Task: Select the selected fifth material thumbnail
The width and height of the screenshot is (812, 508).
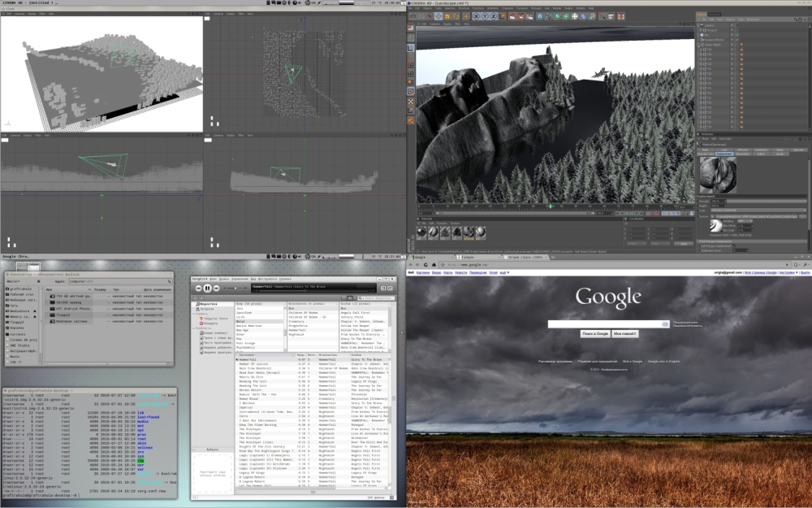Action: [x=469, y=232]
